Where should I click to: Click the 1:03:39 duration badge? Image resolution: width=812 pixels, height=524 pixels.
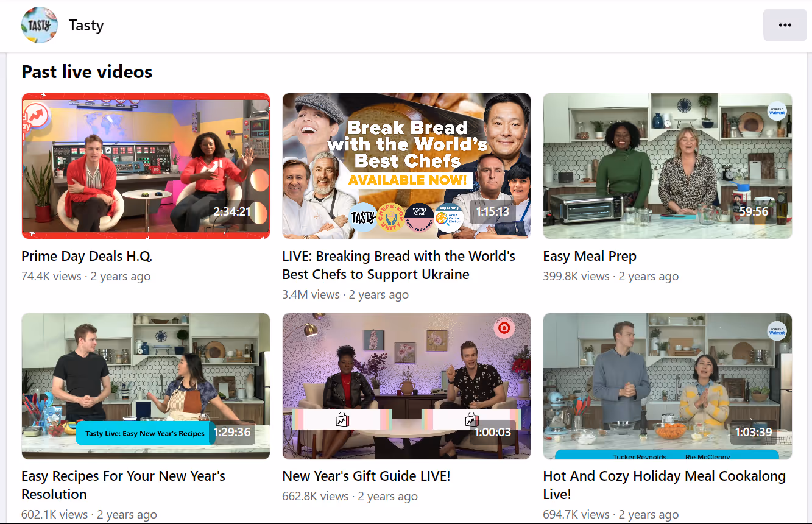click(x=754, y=432)
